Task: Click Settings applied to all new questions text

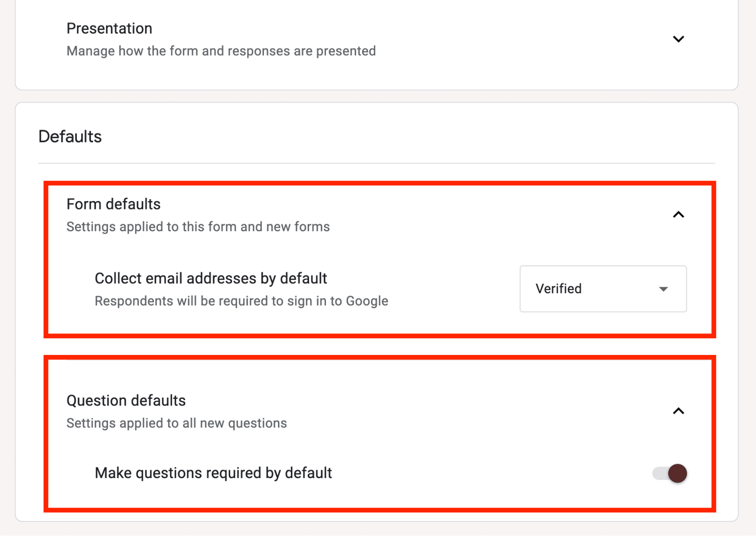Action: [176, 423]
